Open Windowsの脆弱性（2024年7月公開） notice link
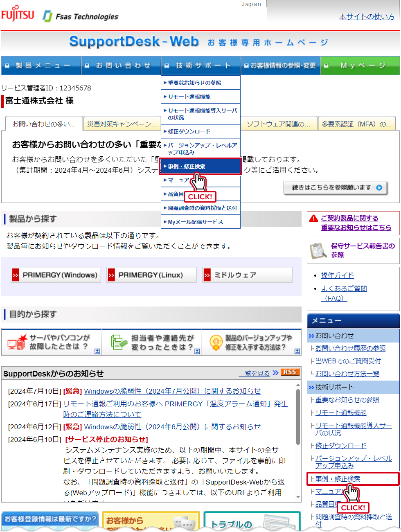The image size is (401, 532). (172, 391)
